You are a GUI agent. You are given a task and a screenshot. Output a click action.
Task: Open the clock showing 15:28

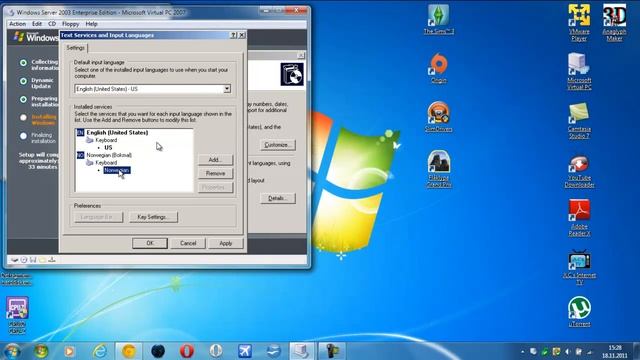click(615, 351)
